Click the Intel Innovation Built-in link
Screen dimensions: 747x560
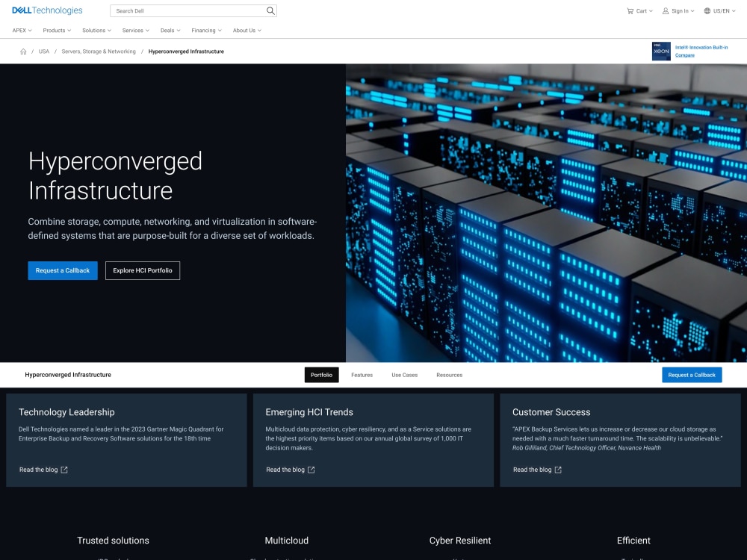coord(701,47)
